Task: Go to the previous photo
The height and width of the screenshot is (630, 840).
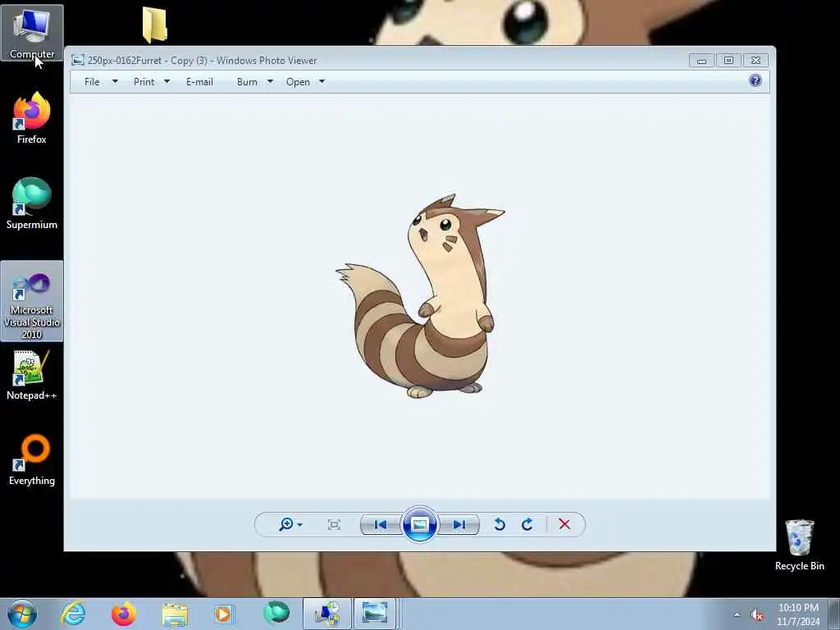Action: [381, 524]
